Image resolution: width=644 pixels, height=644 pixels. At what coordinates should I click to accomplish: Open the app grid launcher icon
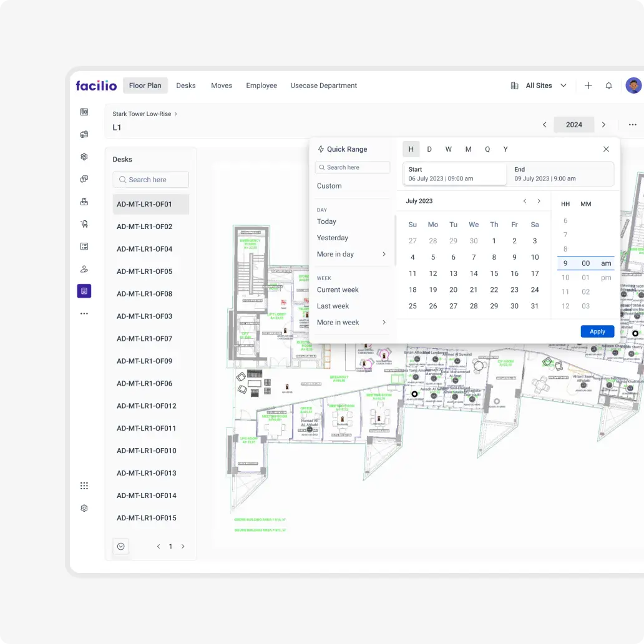click(84, 486)
